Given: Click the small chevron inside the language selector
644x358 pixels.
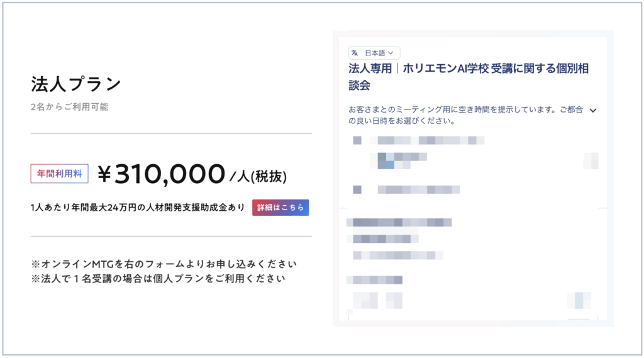Looking at the screenshot, I should (x=391, y=53).
